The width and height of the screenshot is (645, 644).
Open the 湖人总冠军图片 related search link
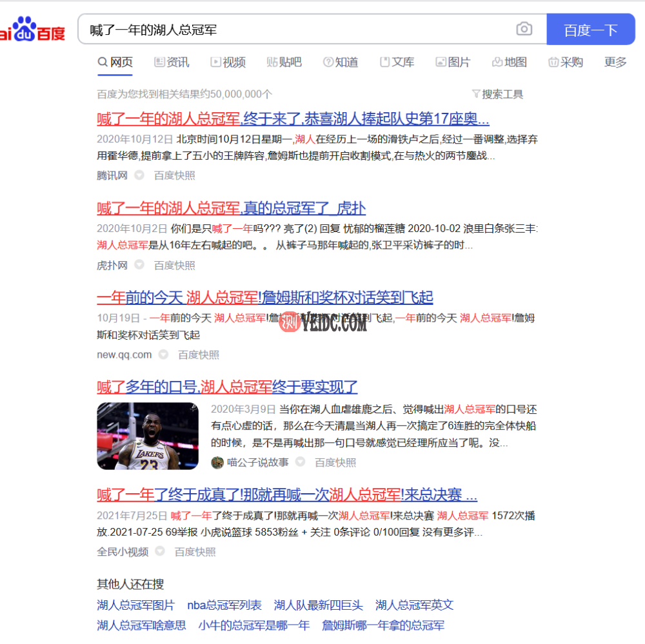[135, 605]
